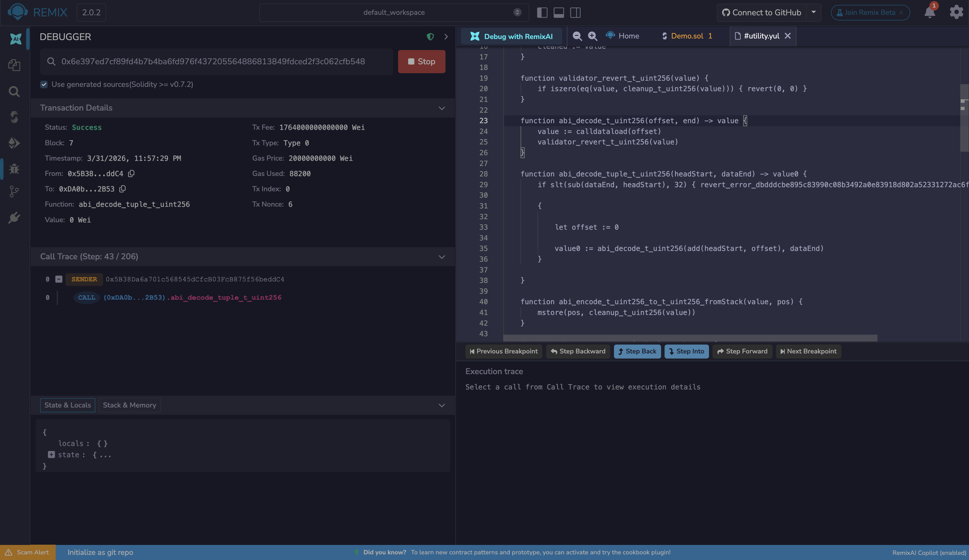Click Debug with RemixAI tab button

pyautogui.click(x=511, y=36)
